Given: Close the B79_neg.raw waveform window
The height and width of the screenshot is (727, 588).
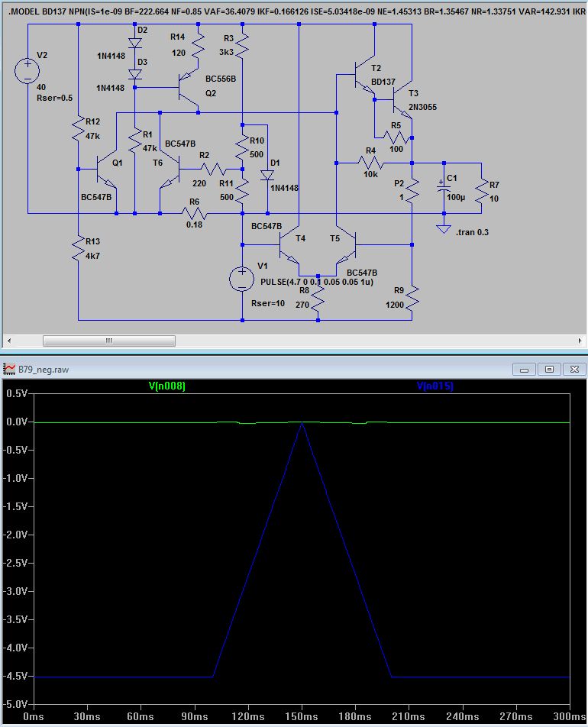Looking at the screenshot, I should [x=574, y=370].
